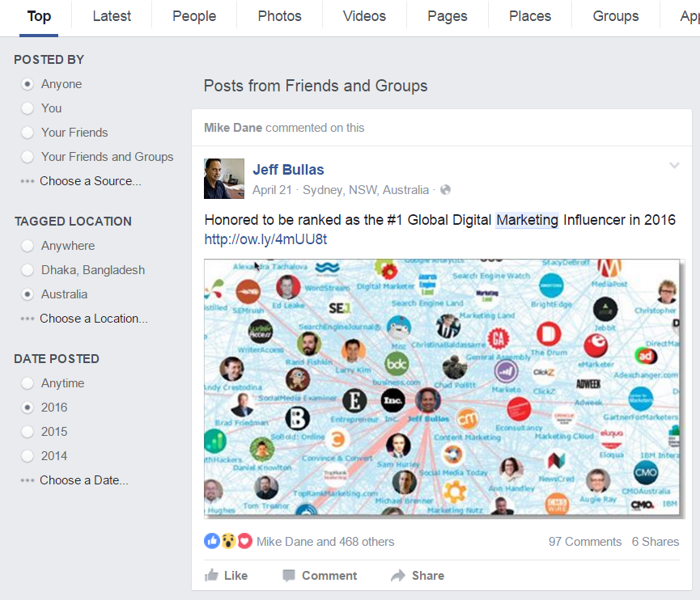
Task: Click the public globe privacy icon
Action: (445, 190)
